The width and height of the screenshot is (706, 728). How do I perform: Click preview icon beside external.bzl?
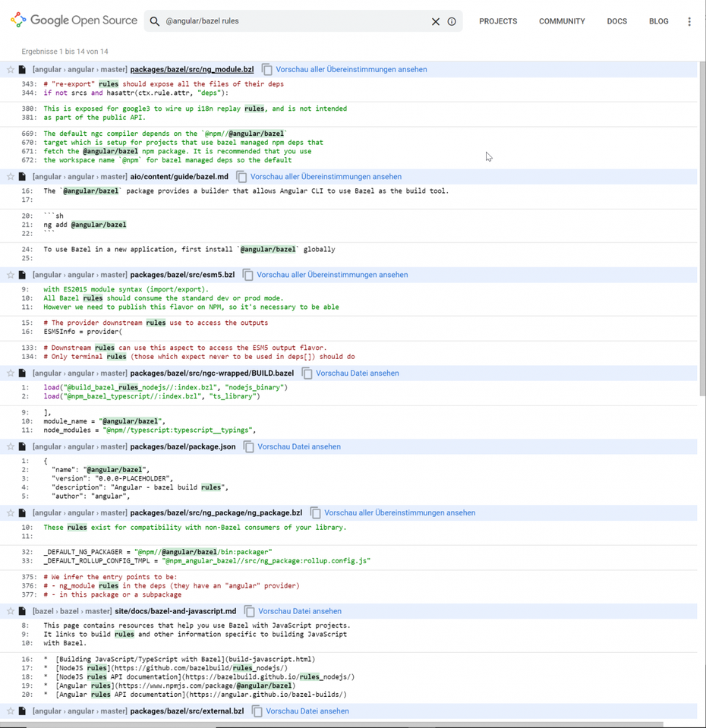[x=257, y=711]
